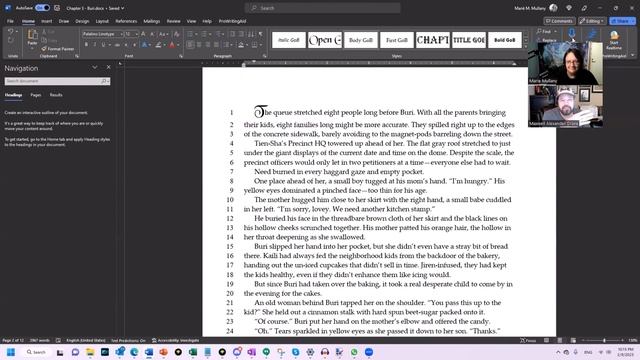Screen dimensions: 640x360
Task: Click the Justify icon
Action: (x=216, y=45)
